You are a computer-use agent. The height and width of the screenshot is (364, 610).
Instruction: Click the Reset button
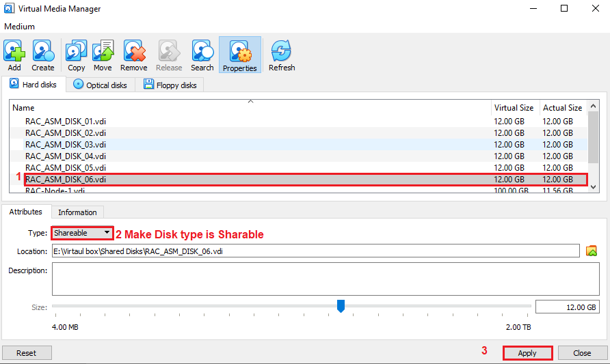tap(27, 353)
